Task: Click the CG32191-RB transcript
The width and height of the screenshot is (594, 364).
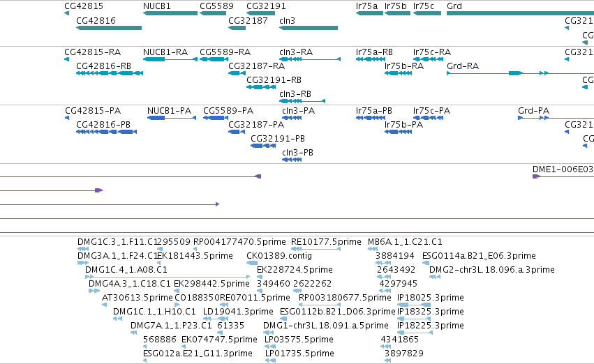Action: pyautogui.click(x=261, y=87)
